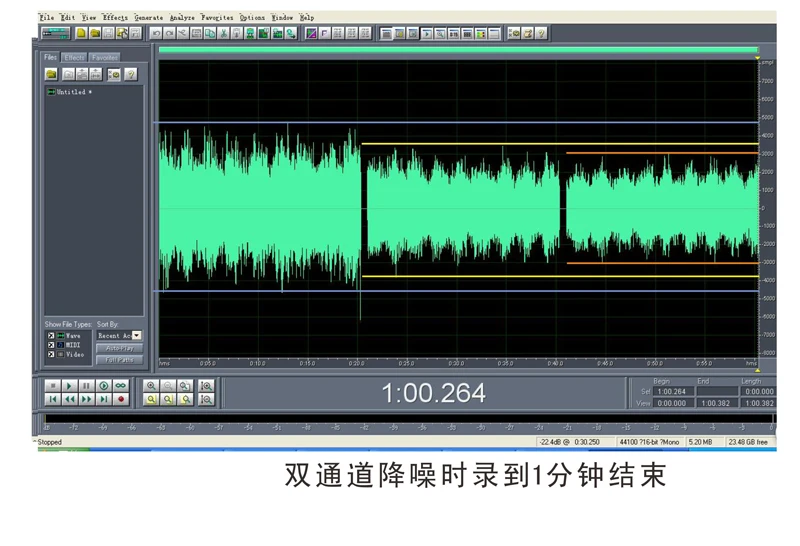Toggle the MIDI file type checkbox
Screen dimensions: 800x546
point(51,345)
